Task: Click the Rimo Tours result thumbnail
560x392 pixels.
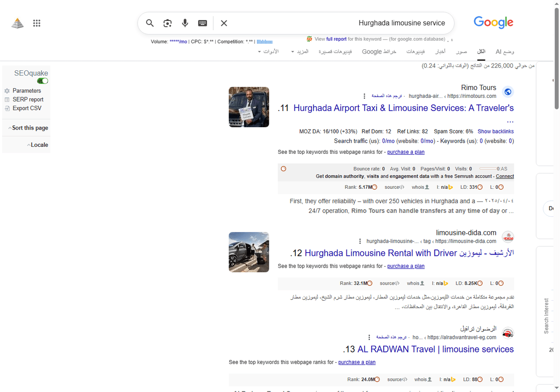Action: point(249,107)
